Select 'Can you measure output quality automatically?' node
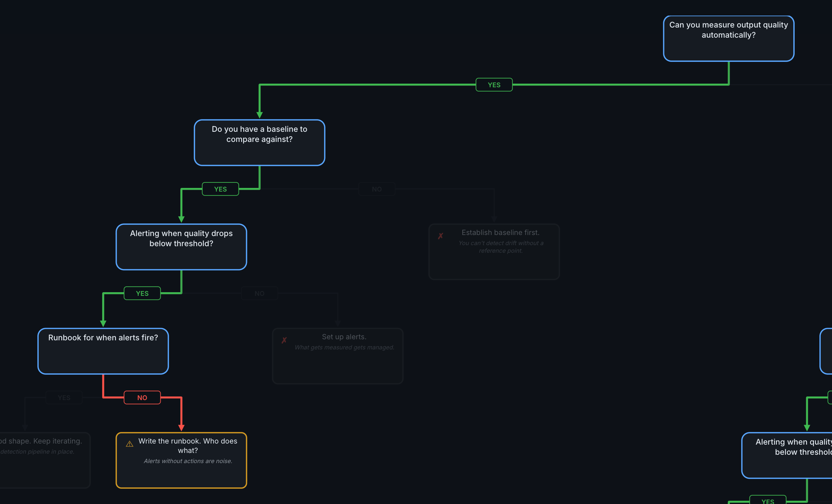Image resolution: width=832 pixels, height=504 pixels. pos(728,38)
